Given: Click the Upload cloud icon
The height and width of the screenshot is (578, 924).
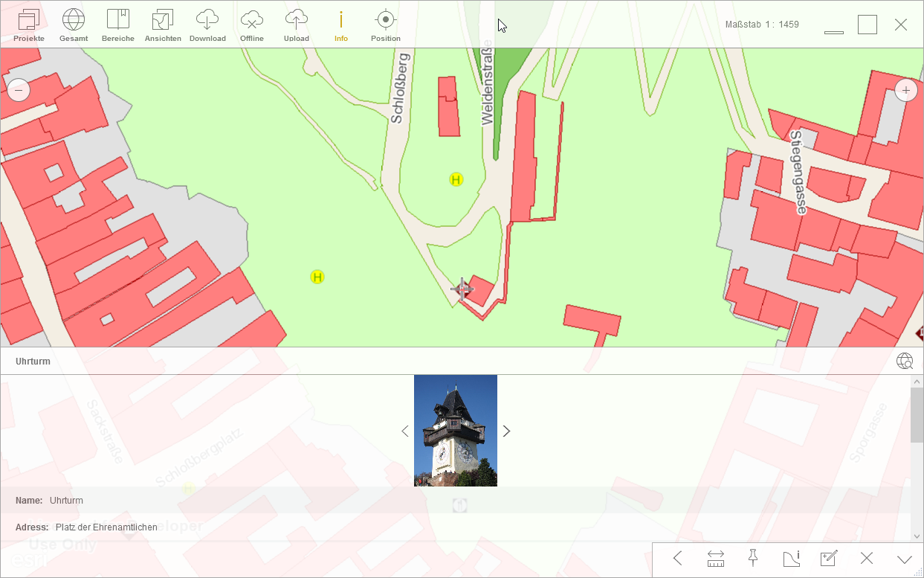Looking at the screenshot, I should [x=297, y=25].
